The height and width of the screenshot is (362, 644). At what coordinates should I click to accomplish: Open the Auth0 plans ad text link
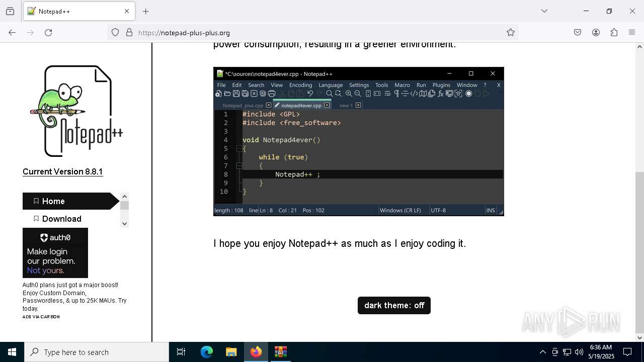pyautogui.click(x=74, y=297)
